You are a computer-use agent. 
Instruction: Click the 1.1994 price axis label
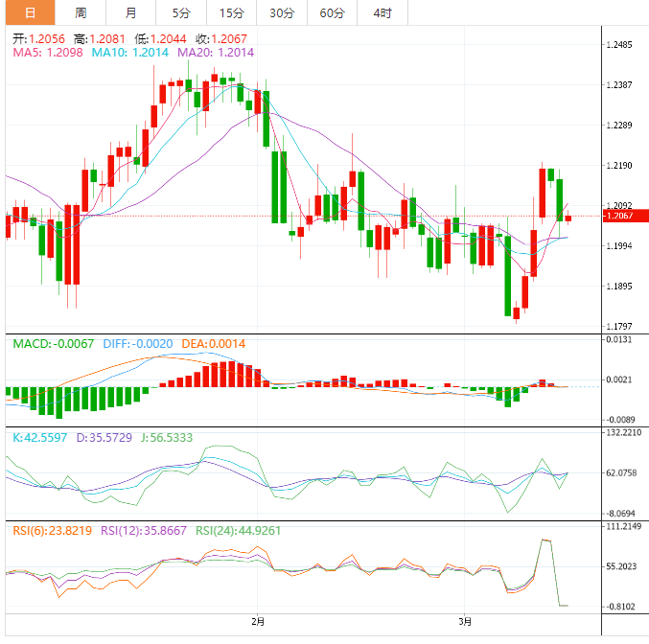619,246
